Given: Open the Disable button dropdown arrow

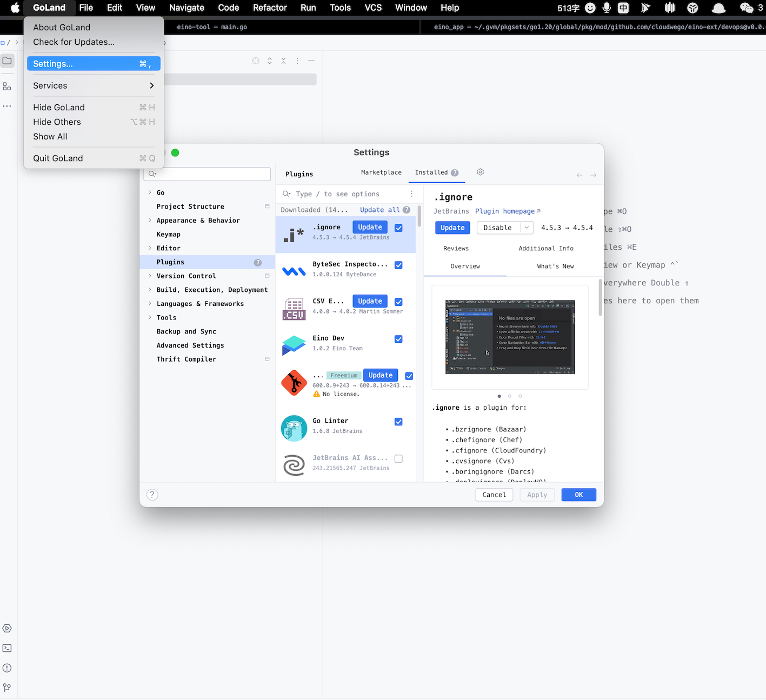Looking at the screenshot, I should point(527,228).
